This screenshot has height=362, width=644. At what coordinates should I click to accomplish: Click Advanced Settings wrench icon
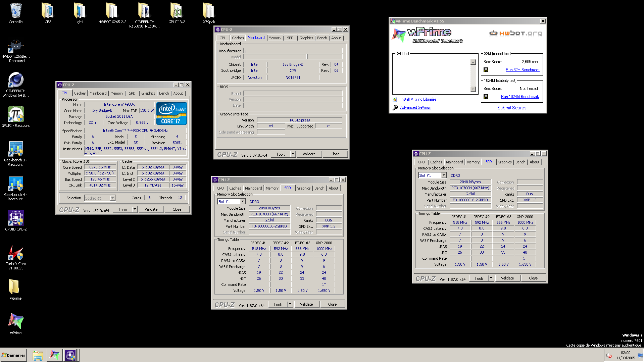[x=395, y=108]
